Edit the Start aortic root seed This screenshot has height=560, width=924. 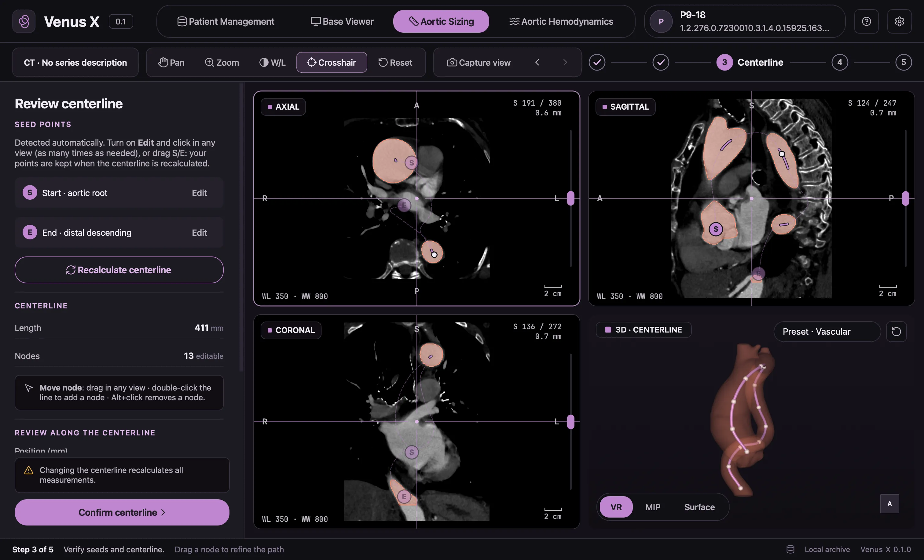199,193
